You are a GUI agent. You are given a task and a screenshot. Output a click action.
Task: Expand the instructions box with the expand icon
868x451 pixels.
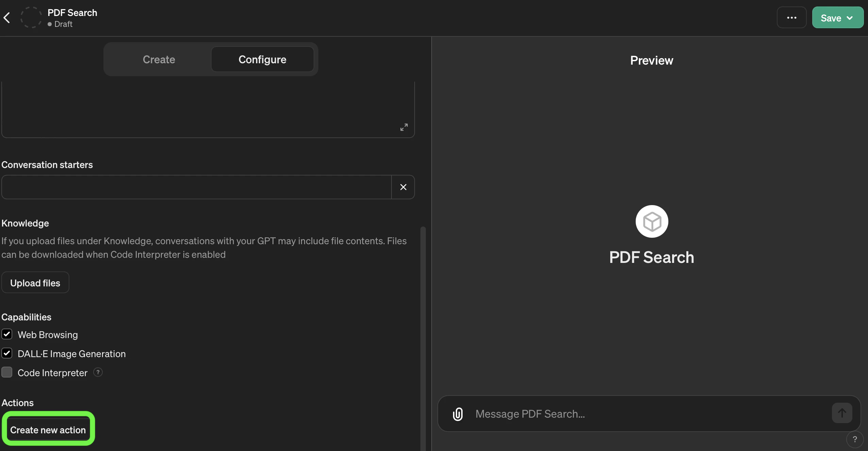tap(404, 127)
